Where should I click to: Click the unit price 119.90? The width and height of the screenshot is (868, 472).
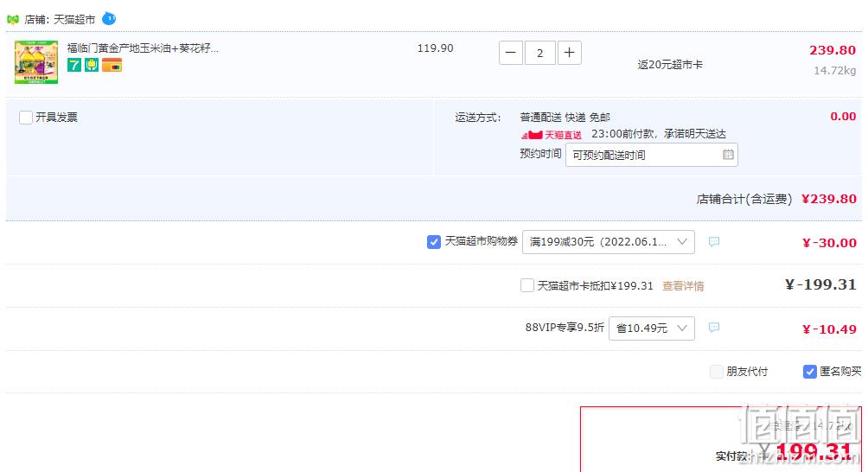click(435, 48)
